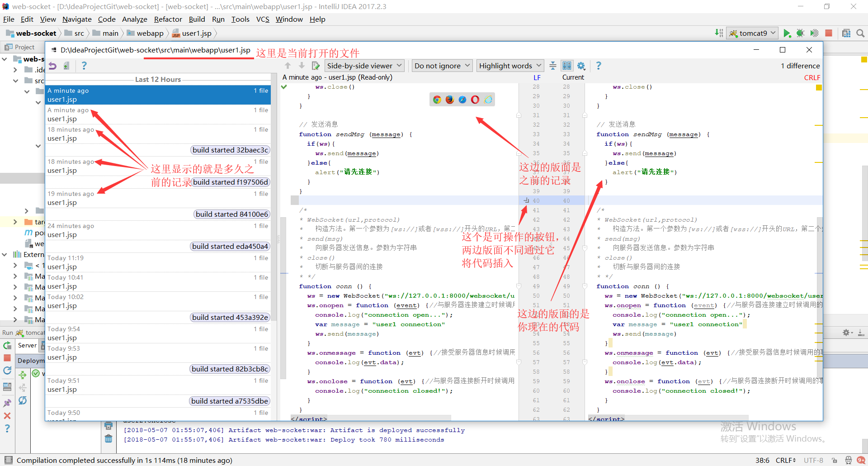The width and height of the screenshot is (868, 466).
Task: Open Search Everywhere magnifier icon
Action: 860,33
